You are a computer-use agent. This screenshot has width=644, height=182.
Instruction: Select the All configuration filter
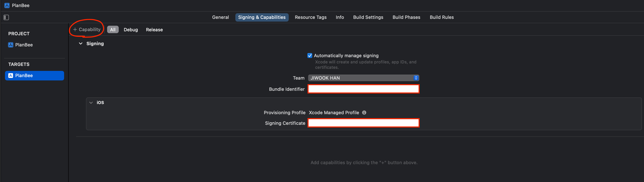[x=113, y=30]
